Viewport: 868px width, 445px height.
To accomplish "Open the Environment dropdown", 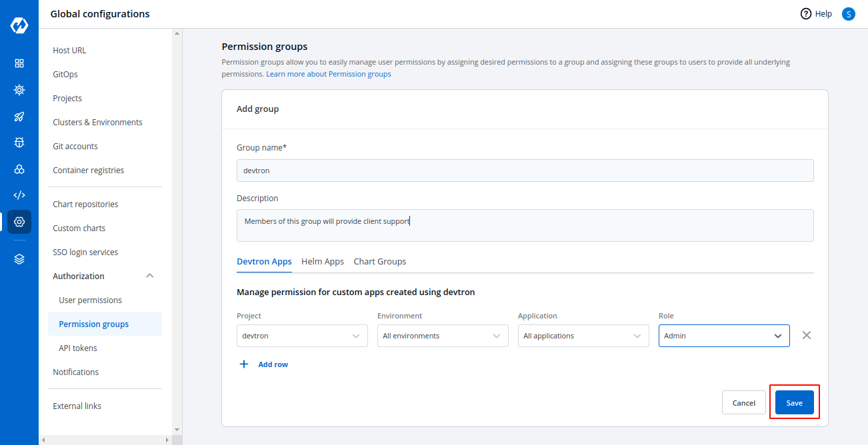I will (443, 336).
